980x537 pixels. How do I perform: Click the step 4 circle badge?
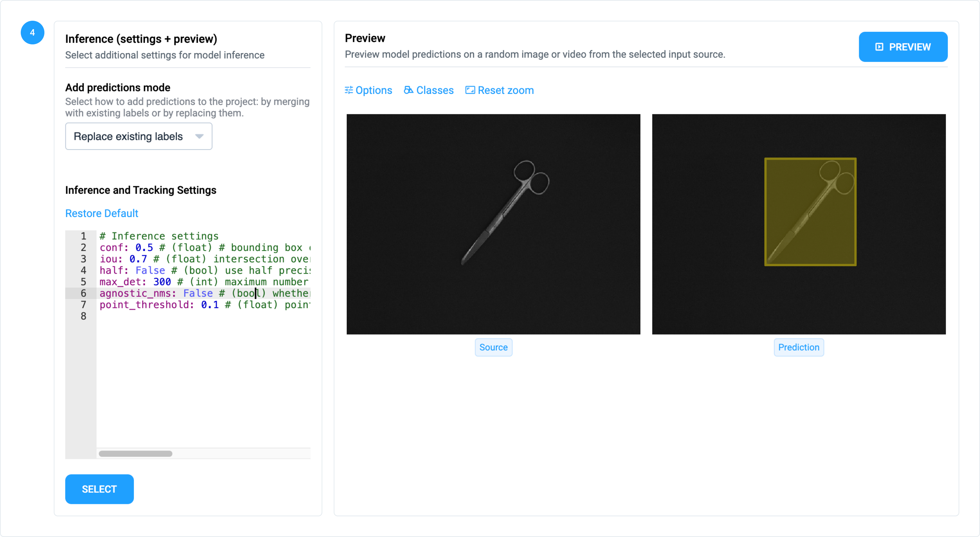(32, 33)
